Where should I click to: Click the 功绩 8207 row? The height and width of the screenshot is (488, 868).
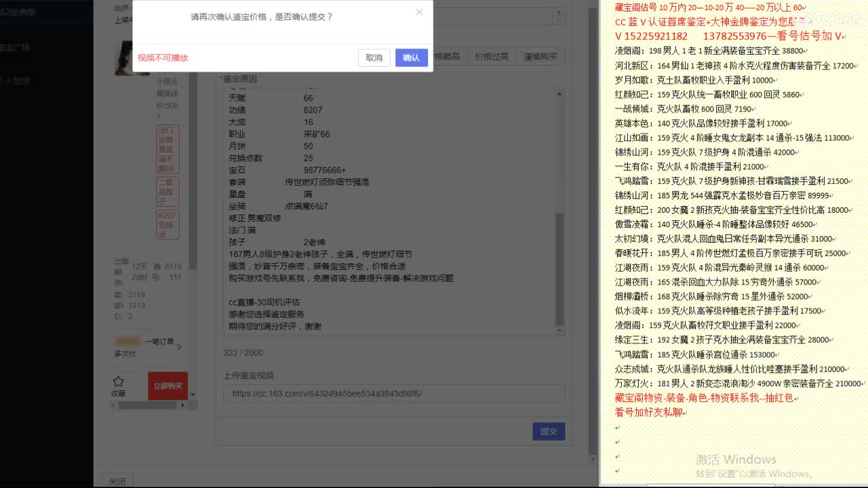click(275, 110)
